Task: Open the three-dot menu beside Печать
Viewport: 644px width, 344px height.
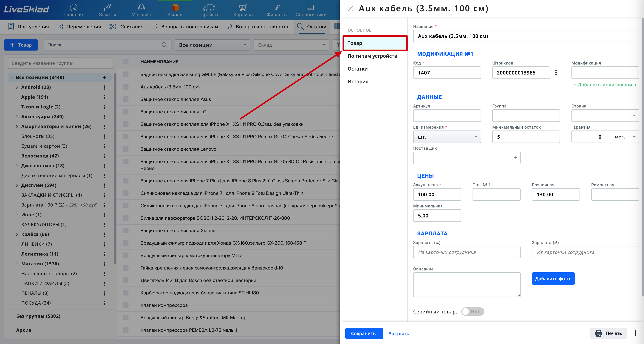Action: 635,333
